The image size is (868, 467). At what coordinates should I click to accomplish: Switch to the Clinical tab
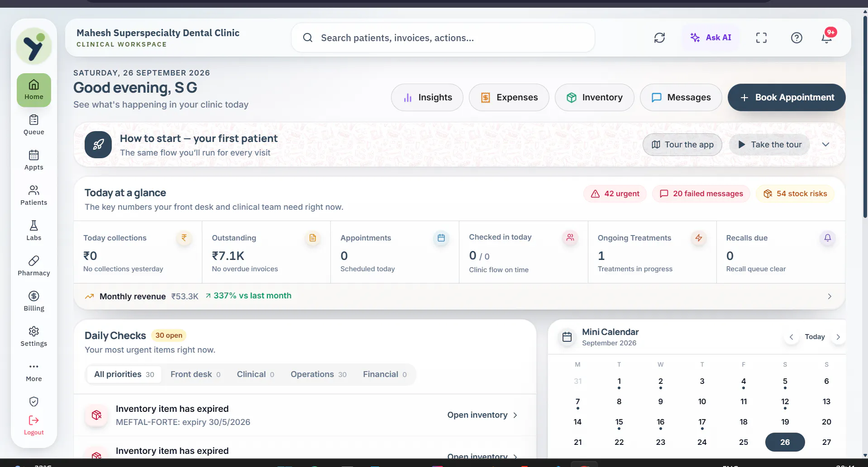[x=256, y=374]
